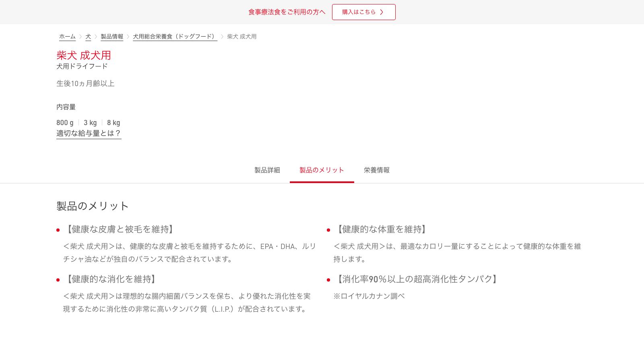Select the 製品のメリット tab
The height and width of the screenshot is (362, 644).
coord(322,170)
